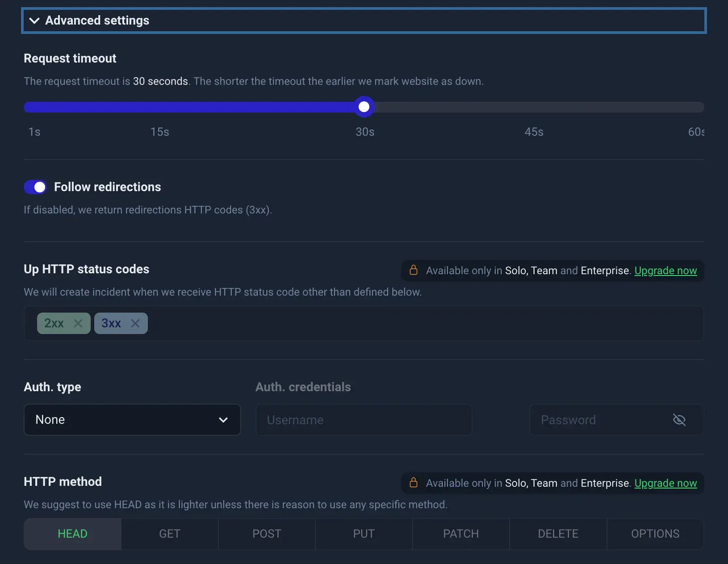Click lock icon in HTTP method notice
Image resolution: width=728 pixels, height=564 pixels.
point(414,483)
